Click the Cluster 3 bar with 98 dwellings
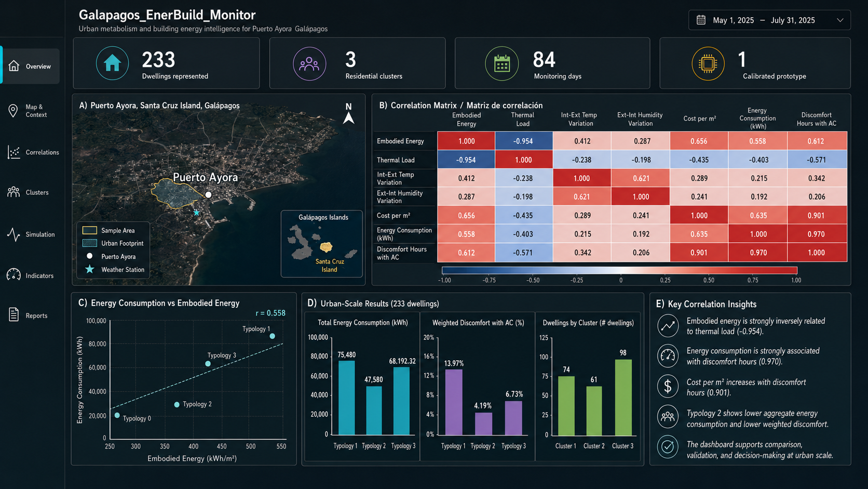The height and width of the screenshot is (489, 868). coord(623,397)
